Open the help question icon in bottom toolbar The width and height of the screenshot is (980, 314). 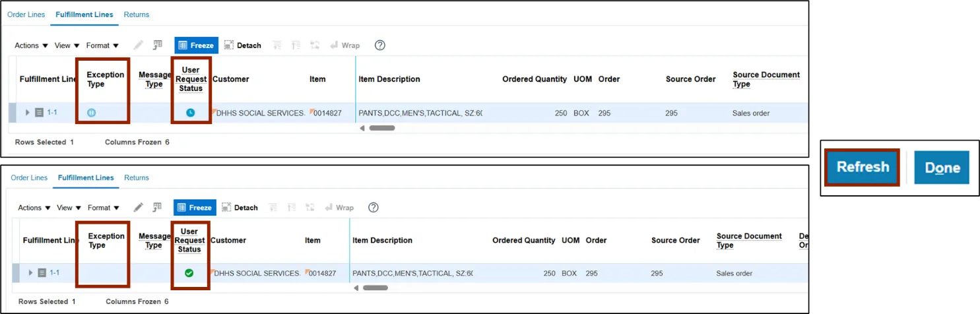(x=373, y=208)
